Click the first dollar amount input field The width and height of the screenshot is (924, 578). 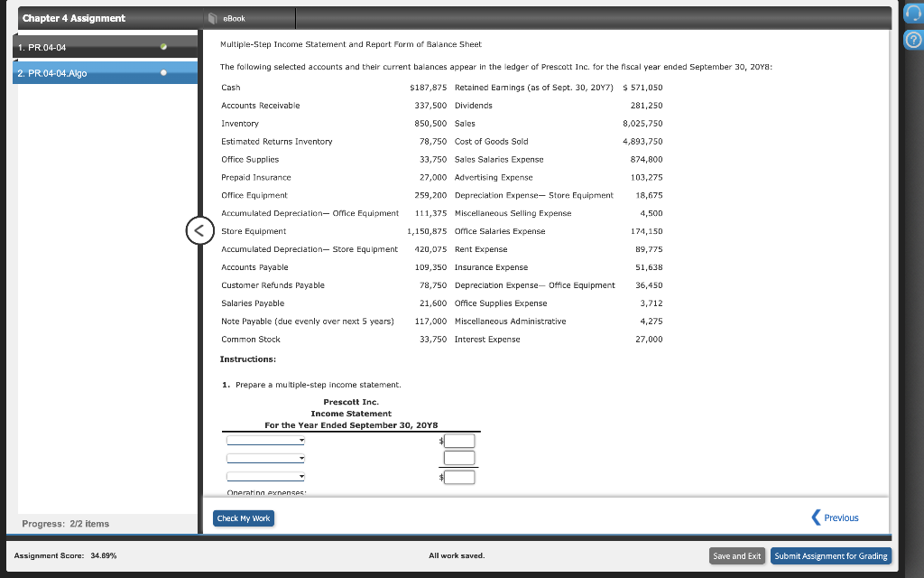[x=458, y=440]
